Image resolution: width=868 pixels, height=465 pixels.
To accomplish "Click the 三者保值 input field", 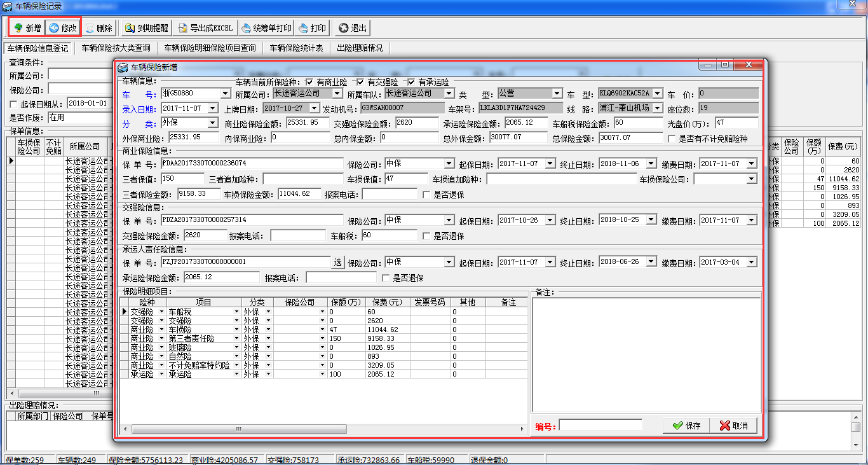I will [183, 179].
